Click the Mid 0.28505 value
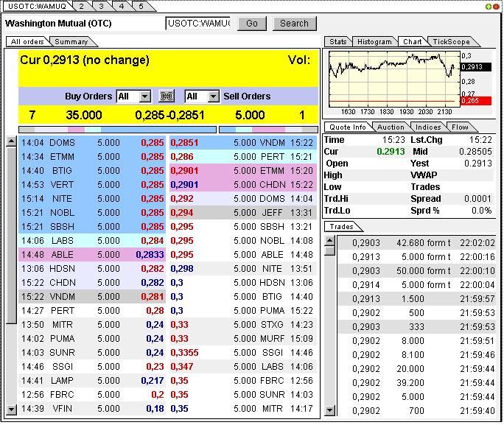This screenshot has width=504, height=425. pos(475,152)
